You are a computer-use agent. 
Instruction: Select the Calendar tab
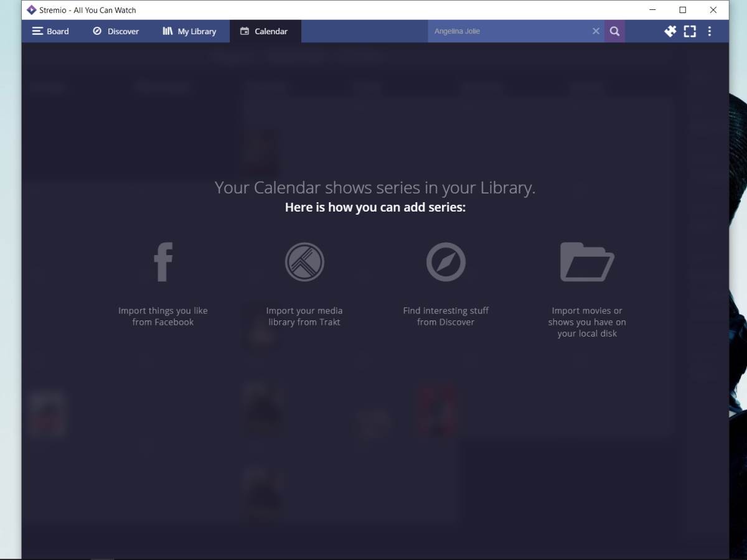265,31
